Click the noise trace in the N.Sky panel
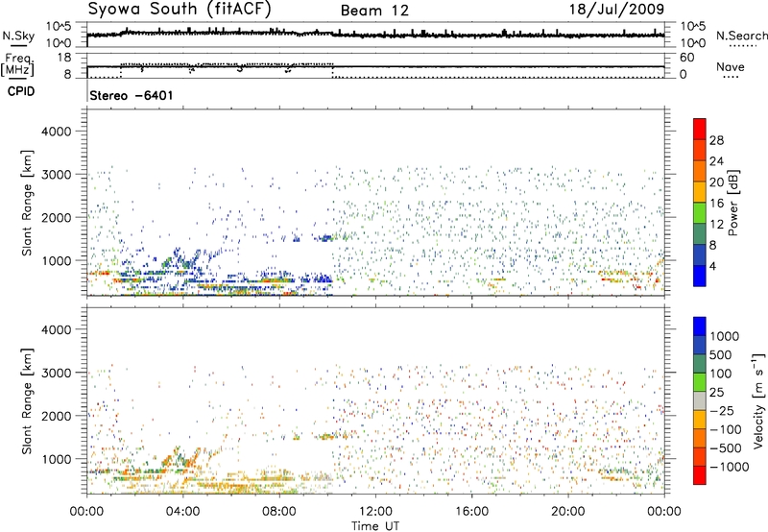The image size is (768, 532). pyautogui.click(x=375, y=35)
